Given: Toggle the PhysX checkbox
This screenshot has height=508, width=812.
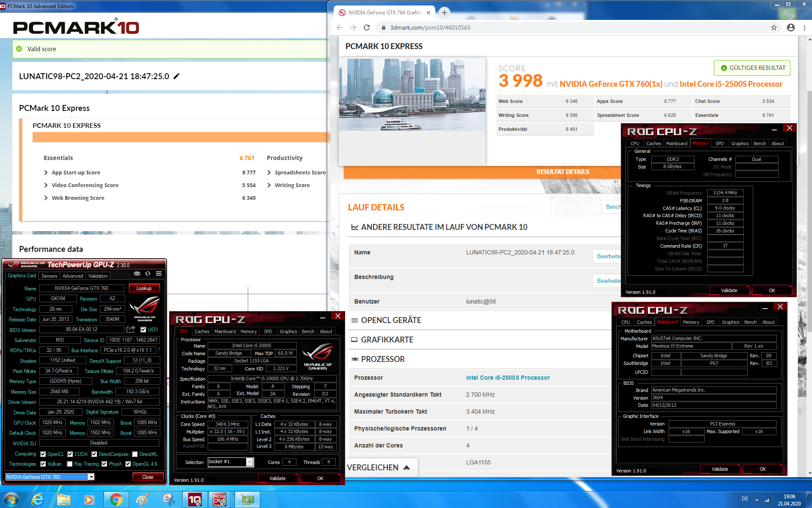Looking at the screenshot, I should tap(104, 464).
